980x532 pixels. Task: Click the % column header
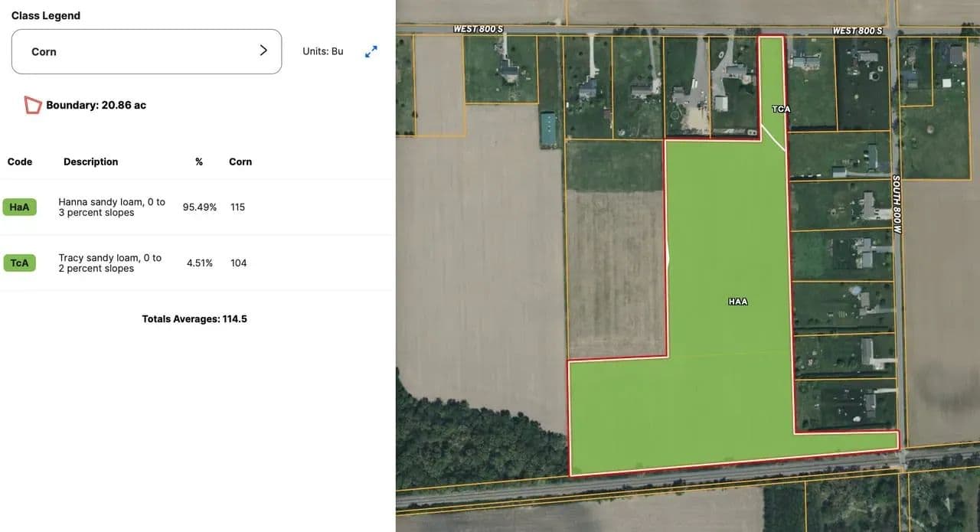click(199, 162)
